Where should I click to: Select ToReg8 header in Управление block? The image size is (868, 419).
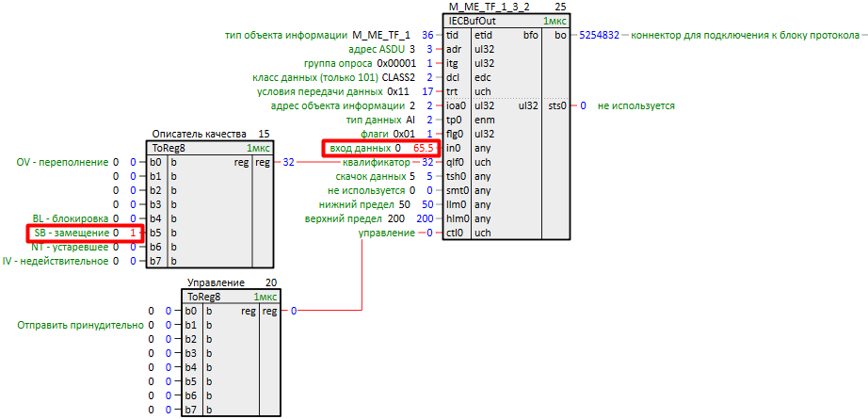(206, 296)
